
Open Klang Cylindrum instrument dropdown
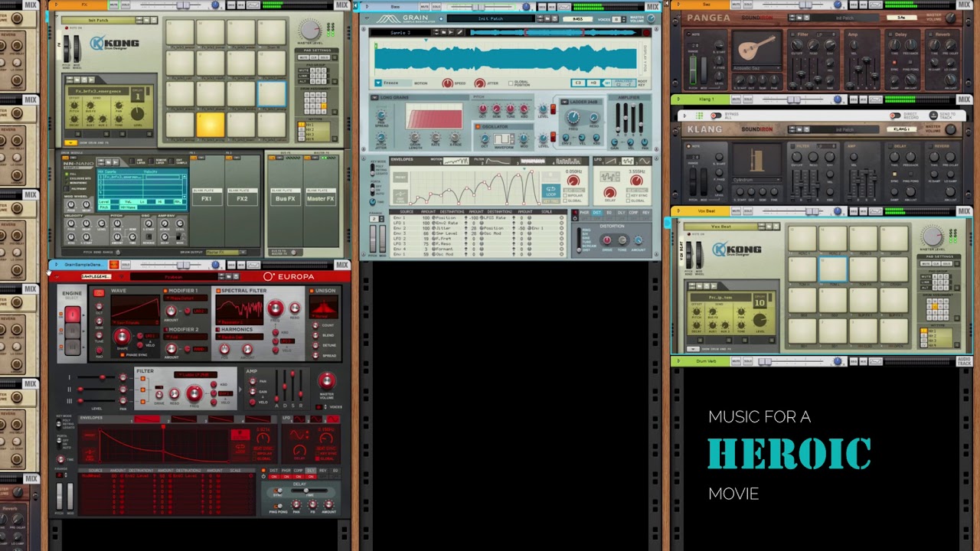tap(757, 180)
